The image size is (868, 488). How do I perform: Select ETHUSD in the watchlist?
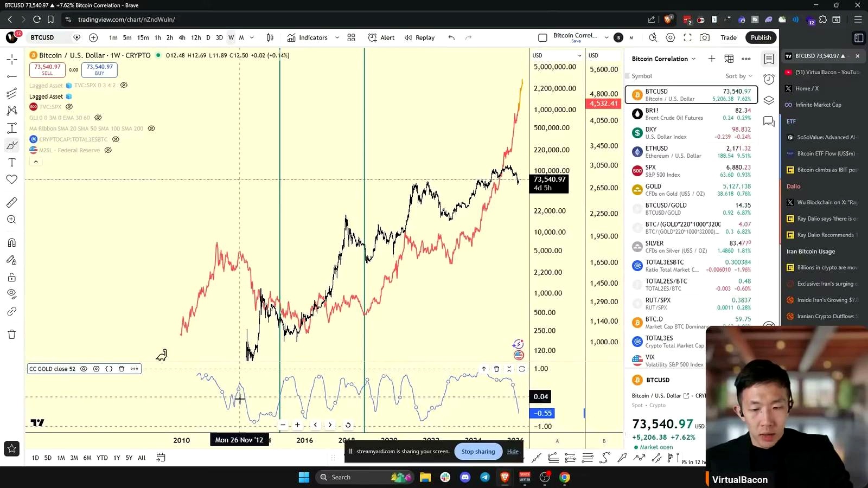(x=691, y=152)
